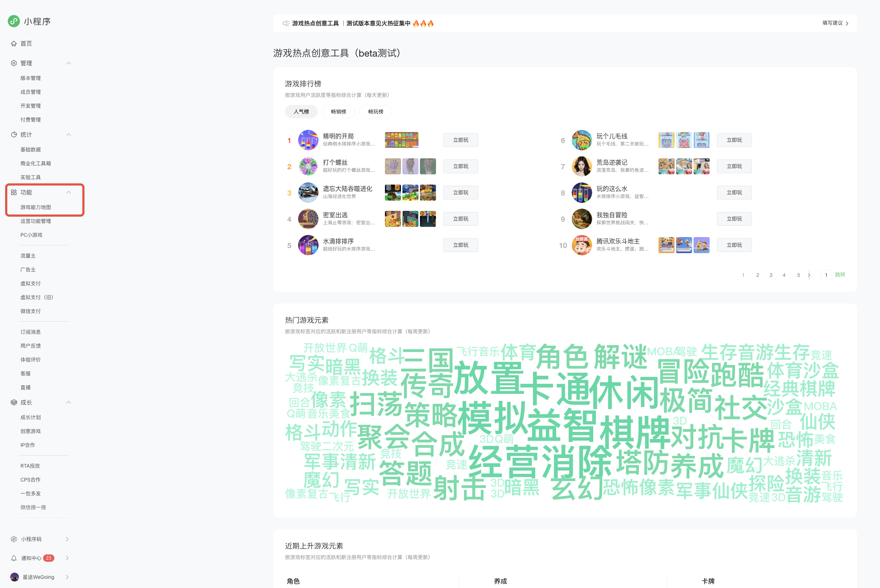880x588 pixels.
Task: Collapse the 管理 section chevron
Action: (x=68, y=63)
